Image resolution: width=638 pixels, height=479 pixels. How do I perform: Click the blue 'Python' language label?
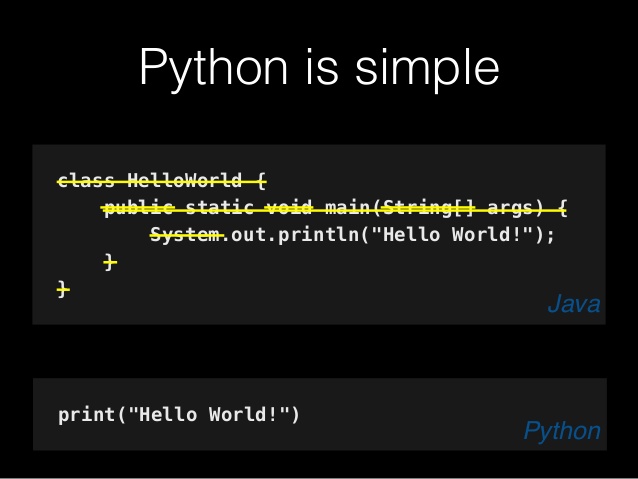point(562,431)
